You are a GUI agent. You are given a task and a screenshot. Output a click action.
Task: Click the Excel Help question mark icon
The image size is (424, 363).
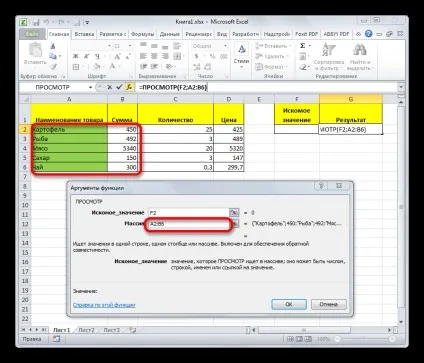[368, 34]
